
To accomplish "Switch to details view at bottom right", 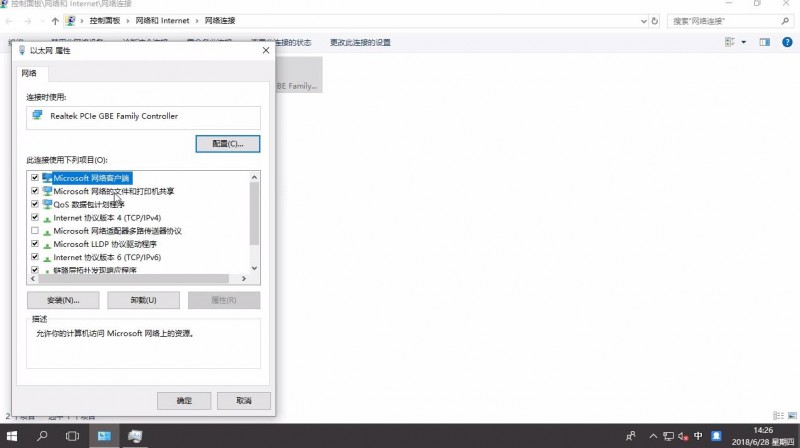I will [778, 416].
